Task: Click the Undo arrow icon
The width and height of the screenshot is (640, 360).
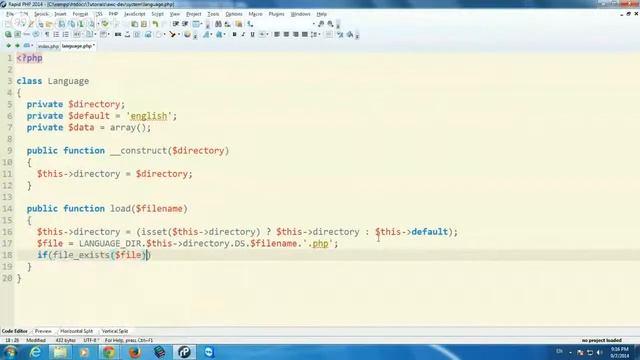Action: coord(155,24)
